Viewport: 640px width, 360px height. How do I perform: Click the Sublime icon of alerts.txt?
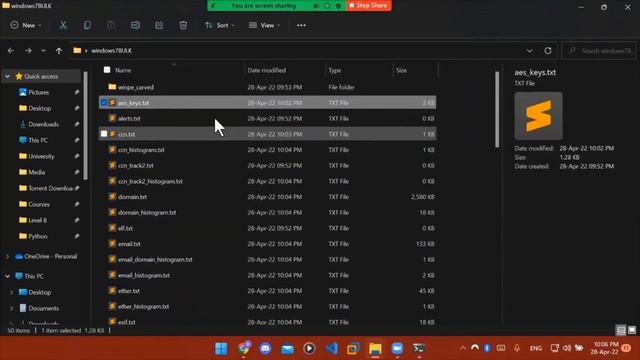[x=112, y=118]
